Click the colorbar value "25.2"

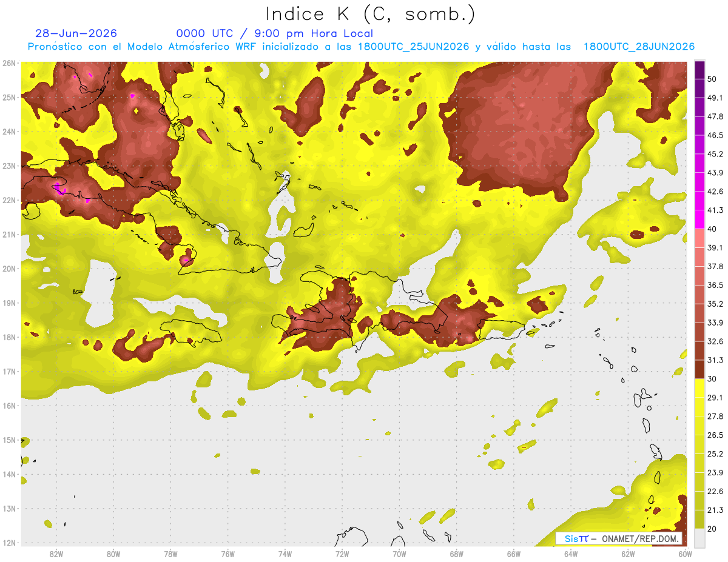click(x=715, y=454)
